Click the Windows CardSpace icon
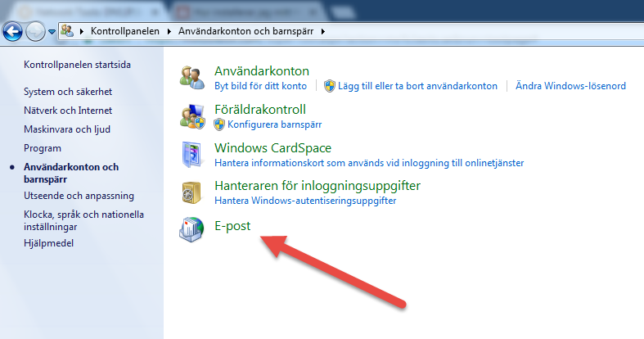The height and width of the screenshot is (339, 644). (x=191, y=155)
